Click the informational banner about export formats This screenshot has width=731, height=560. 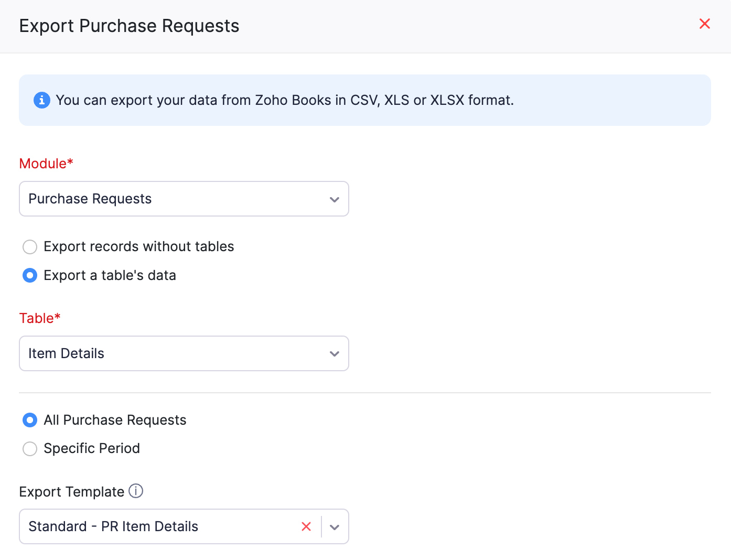click(365, 100)
